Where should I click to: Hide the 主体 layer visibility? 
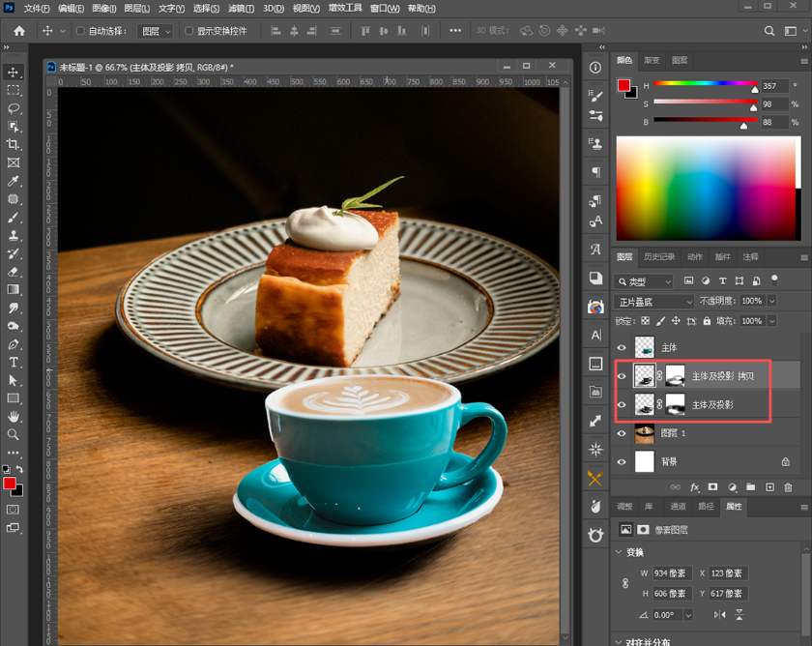[622, 347]
